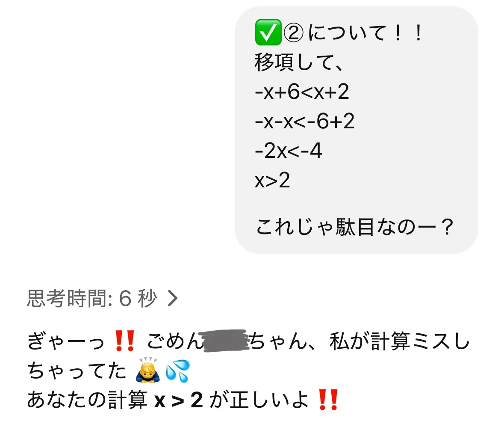Click the red exclamation marks after ぎゃーっ
The width and height of the screenshot is (504, 427).
click(x=125, y=341)
